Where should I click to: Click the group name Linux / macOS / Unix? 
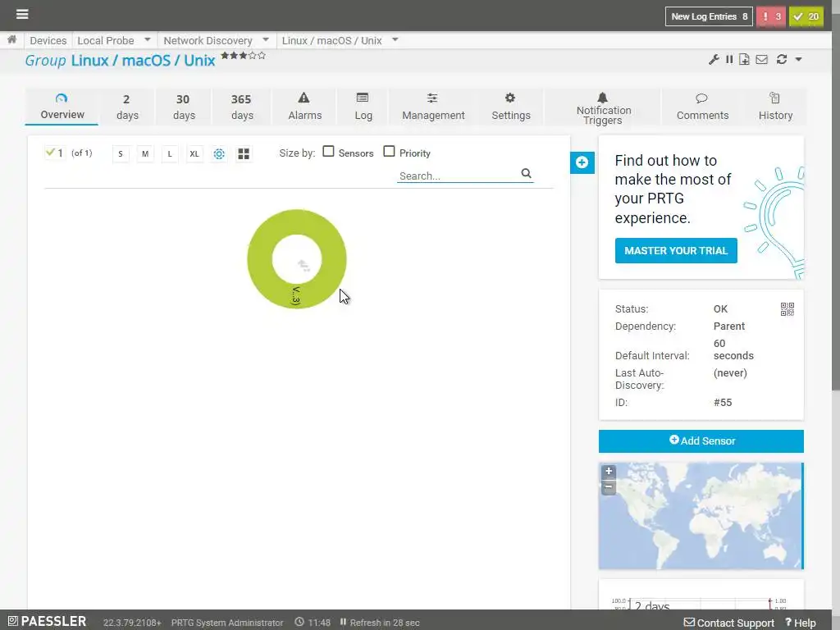click(x=143, y=61)
